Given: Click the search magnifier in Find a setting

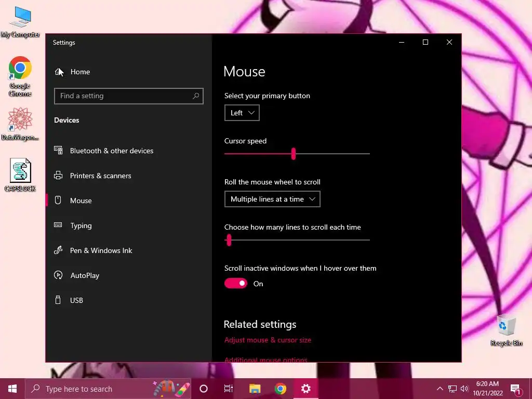Looking at the screenshot, I should coord(196,96).
